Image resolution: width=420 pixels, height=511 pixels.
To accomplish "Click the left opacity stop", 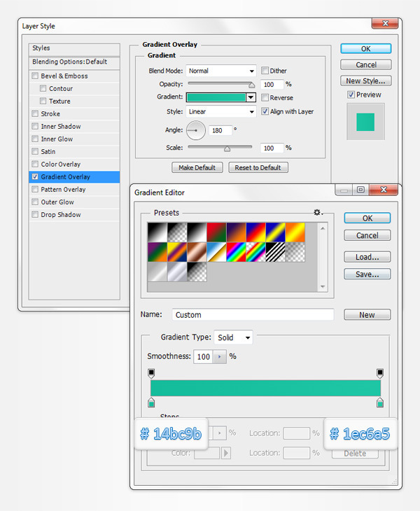I will (151, 373).
